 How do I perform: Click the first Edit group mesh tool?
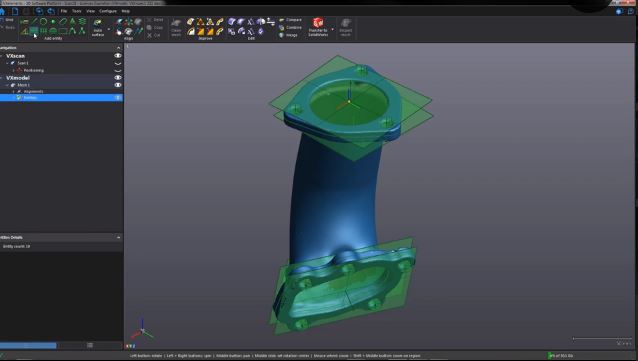click(x=232, y=22)
